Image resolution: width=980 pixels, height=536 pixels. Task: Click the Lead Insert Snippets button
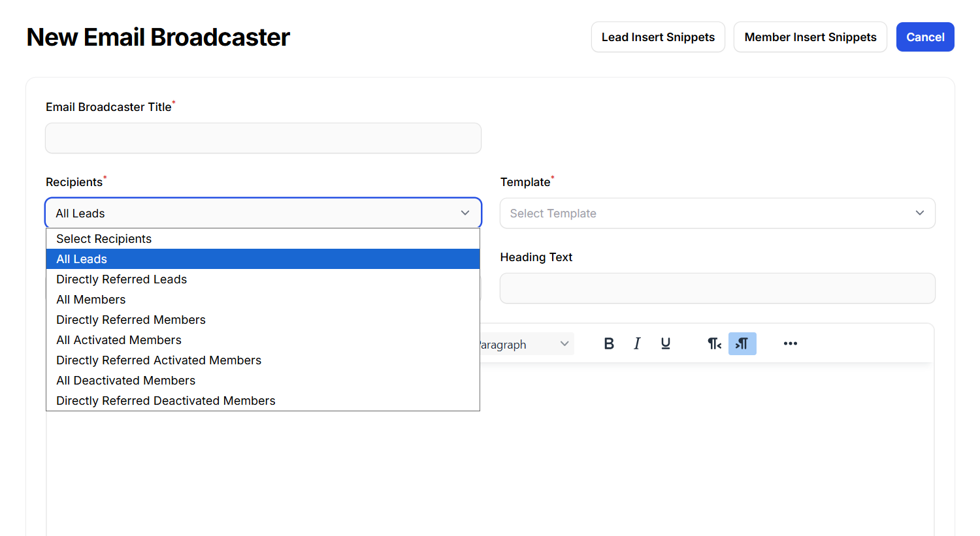coord(657,37)
